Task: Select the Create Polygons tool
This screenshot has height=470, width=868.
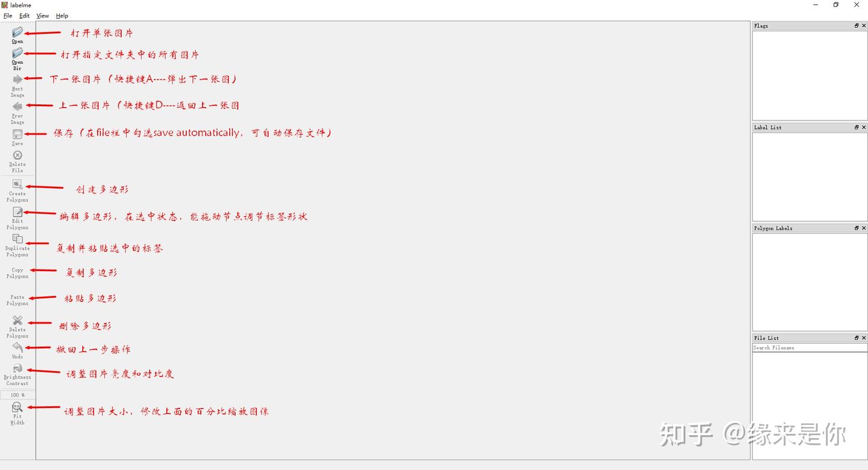Action: tap(17, 184)
